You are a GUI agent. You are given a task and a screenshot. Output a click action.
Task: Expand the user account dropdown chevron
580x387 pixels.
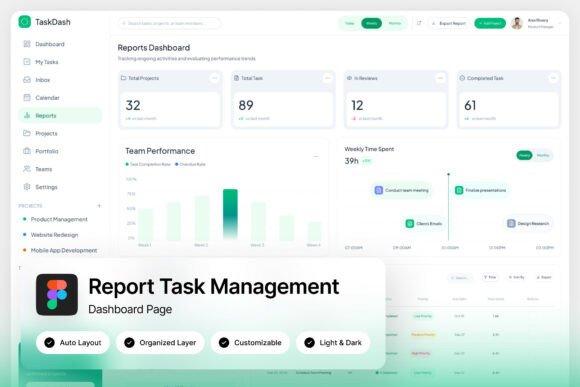(x=560, y=23)
